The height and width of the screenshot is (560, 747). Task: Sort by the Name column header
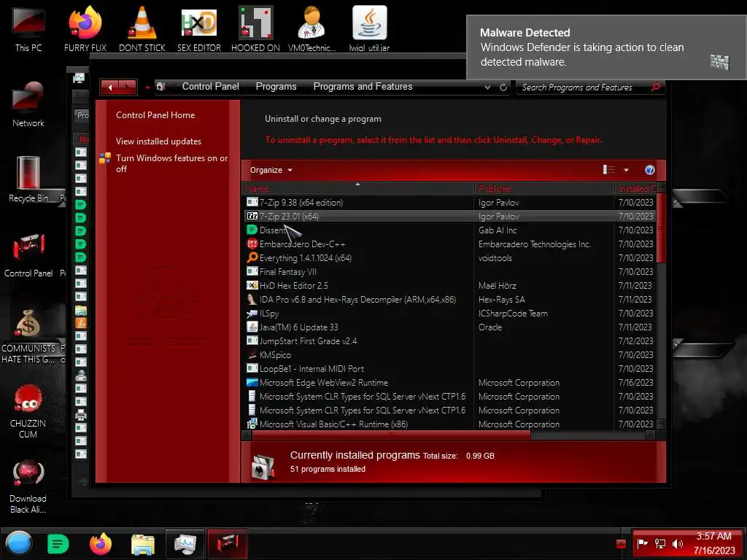pyautogui.click(x=357, y=189)
